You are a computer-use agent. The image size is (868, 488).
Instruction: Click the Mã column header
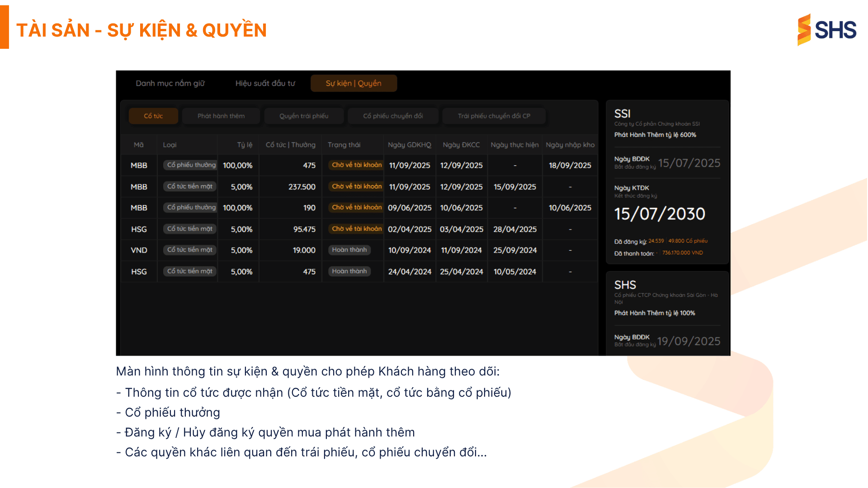click(x=139, y=145)
